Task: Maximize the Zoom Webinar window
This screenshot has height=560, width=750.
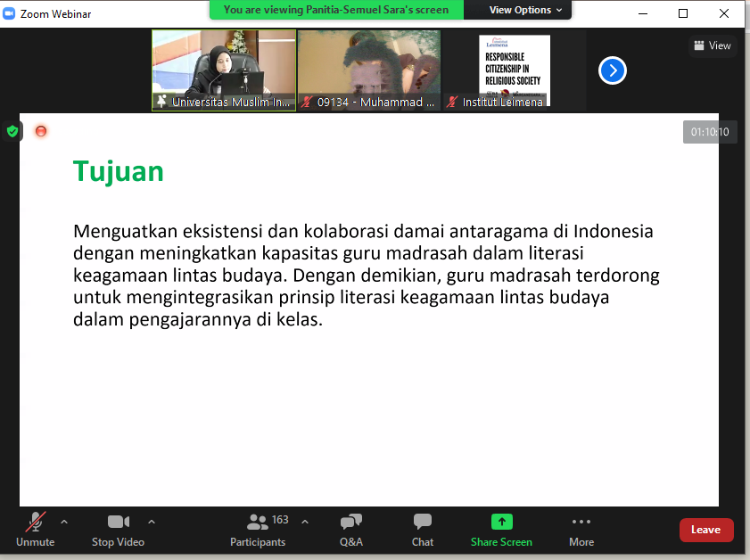Action: click(683, 13)
